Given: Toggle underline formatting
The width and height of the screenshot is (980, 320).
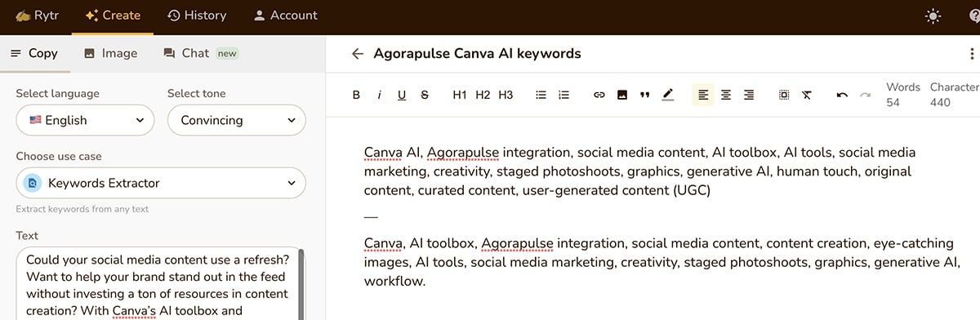Looking at the screenshot, I should (x=402, y=96).
